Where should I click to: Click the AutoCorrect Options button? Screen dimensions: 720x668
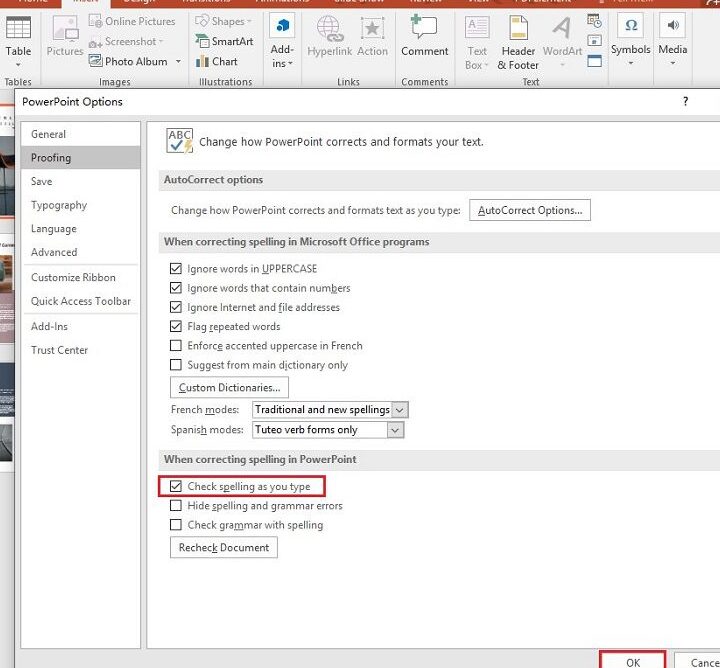coord(530,210)
